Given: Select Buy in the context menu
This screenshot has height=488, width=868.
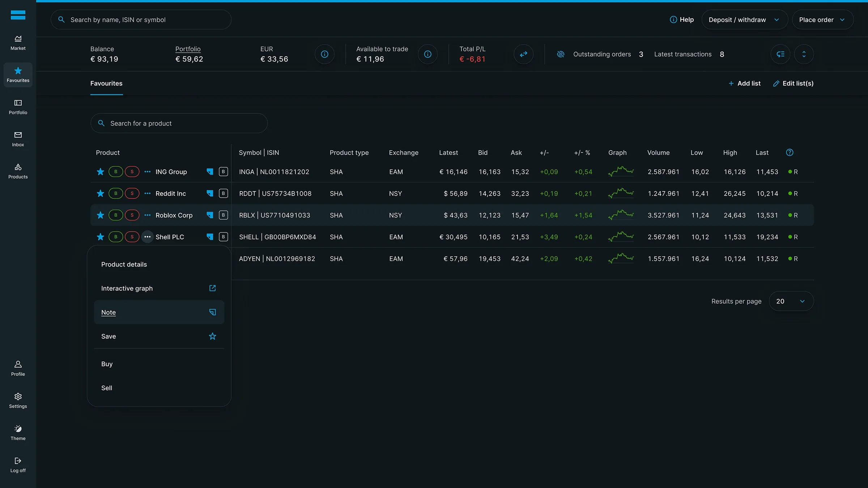Looking at the screenshot, I should click(159, 364).
